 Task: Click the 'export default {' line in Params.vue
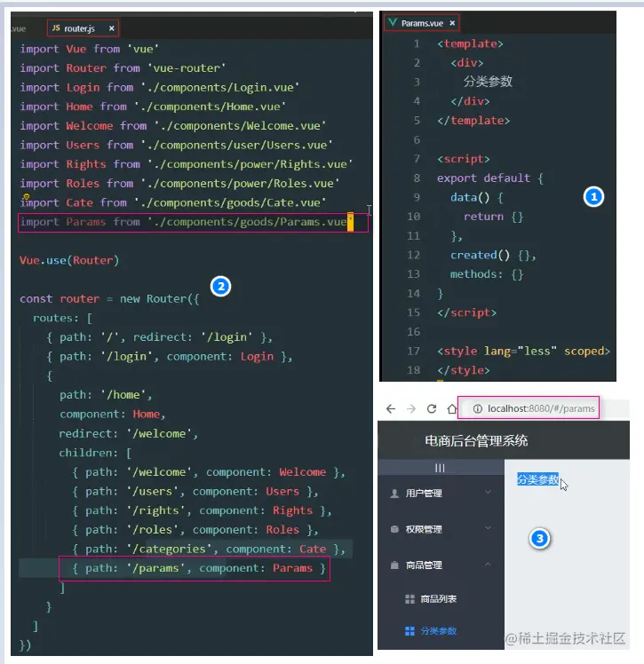490,178
